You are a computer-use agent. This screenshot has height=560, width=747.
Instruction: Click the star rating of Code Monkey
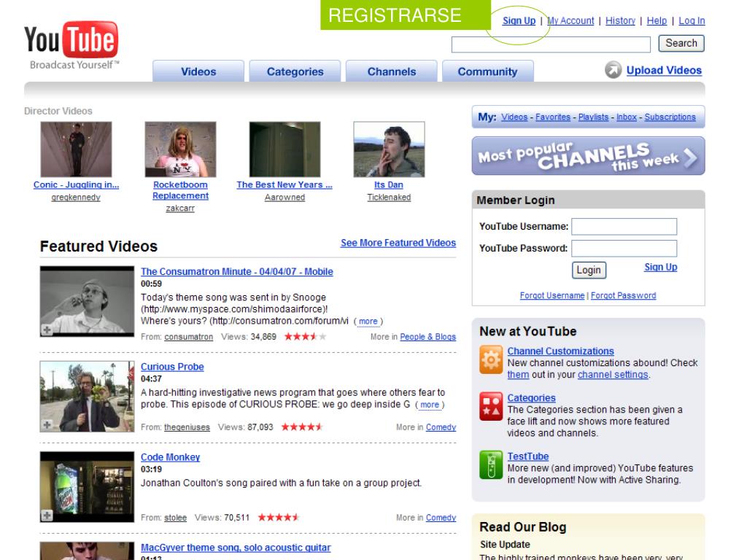[279, 518]
